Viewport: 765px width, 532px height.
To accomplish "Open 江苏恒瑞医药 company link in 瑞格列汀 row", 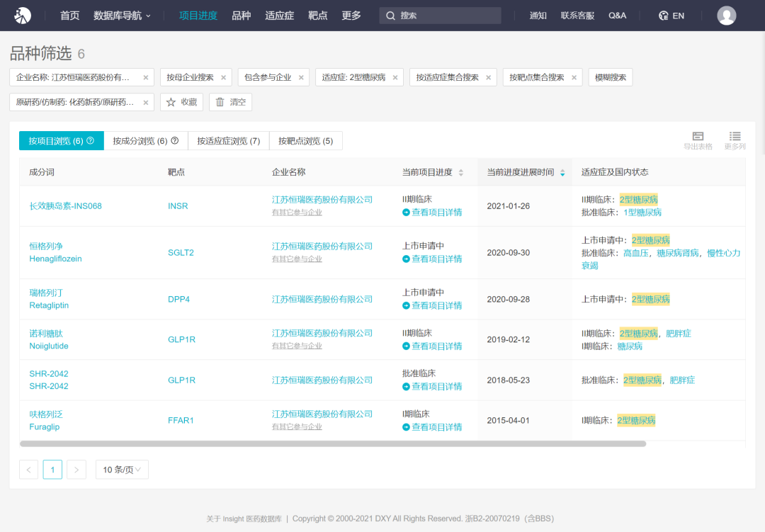I will (x=322, y=299).
